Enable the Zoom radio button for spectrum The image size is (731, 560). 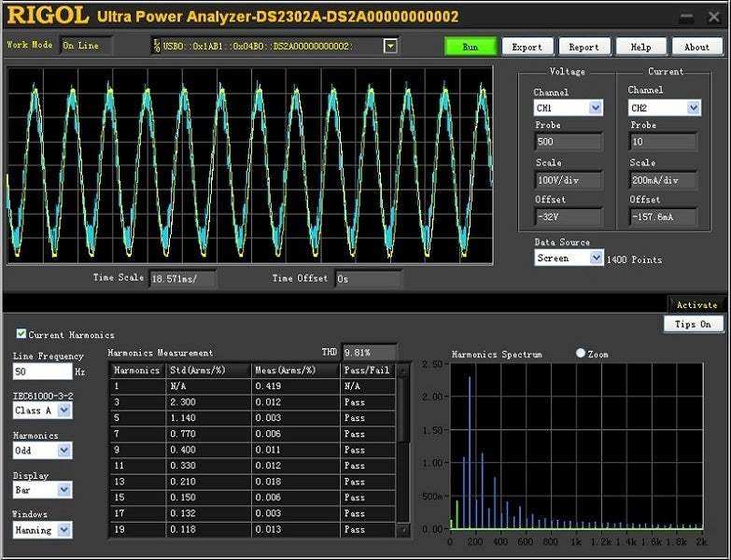pyautogui.click(x=581, y=354)
